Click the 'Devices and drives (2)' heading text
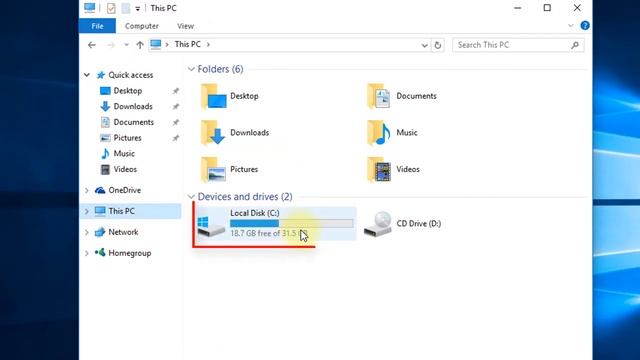 point(245,197)
